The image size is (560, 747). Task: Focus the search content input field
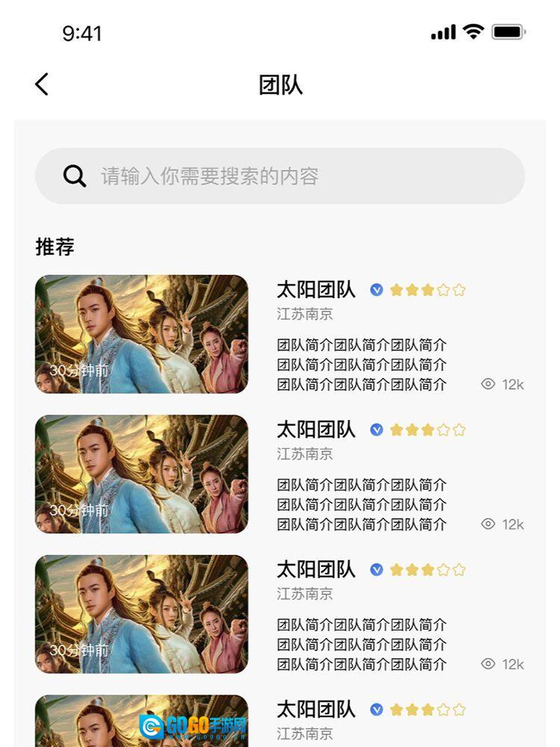(x=299, y=176)
